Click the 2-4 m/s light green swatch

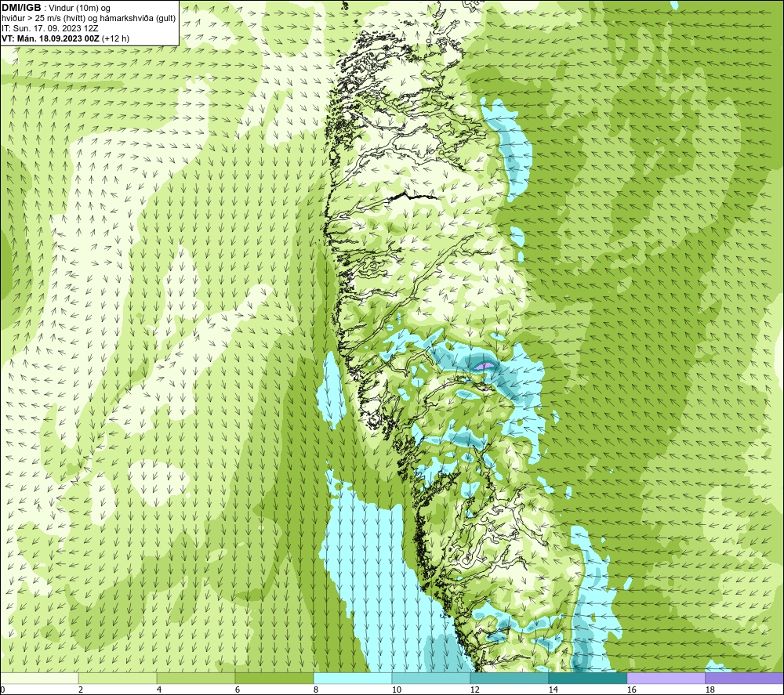tap(118, 678)
